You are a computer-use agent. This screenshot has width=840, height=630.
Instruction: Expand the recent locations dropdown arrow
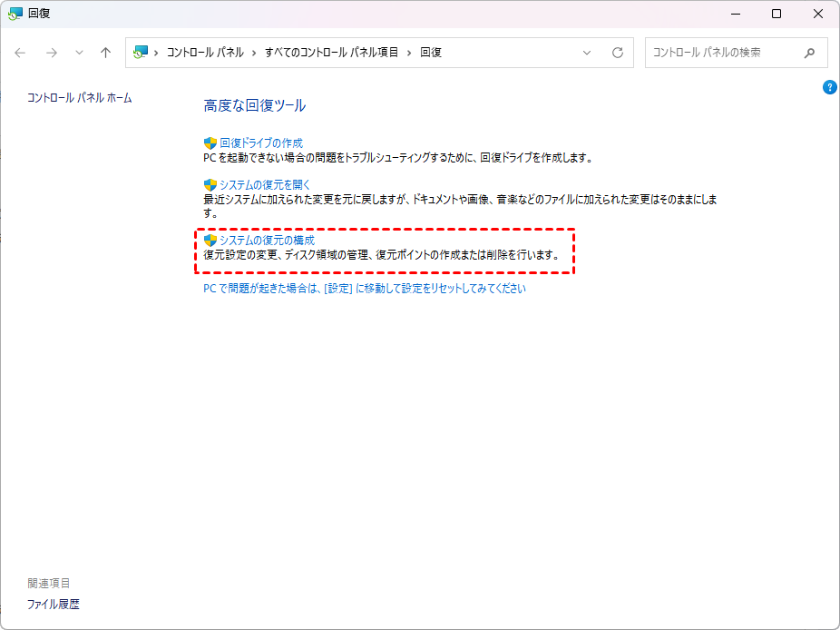(79, 53)
